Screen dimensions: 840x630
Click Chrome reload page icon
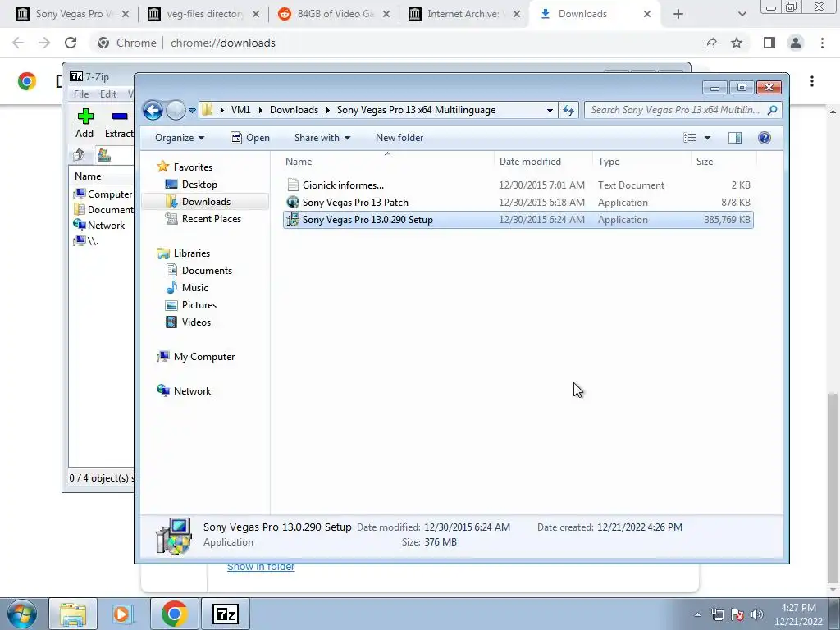pos(71,43)
